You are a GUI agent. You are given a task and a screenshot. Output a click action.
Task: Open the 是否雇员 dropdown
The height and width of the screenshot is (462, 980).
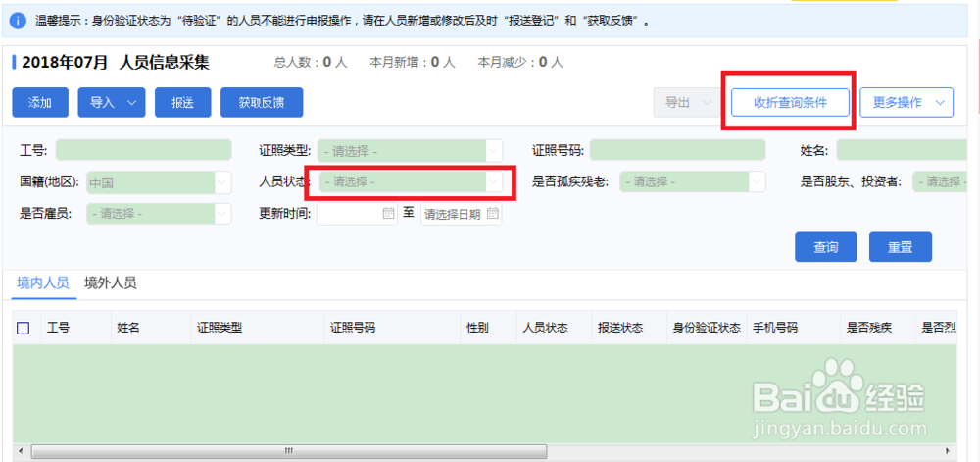[159, 213]
